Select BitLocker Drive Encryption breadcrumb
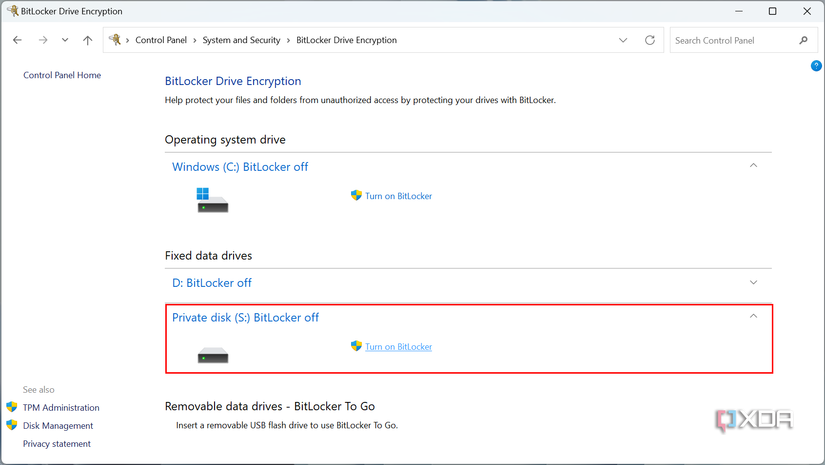This screenshot has height=465, width=825. (346, 40)
